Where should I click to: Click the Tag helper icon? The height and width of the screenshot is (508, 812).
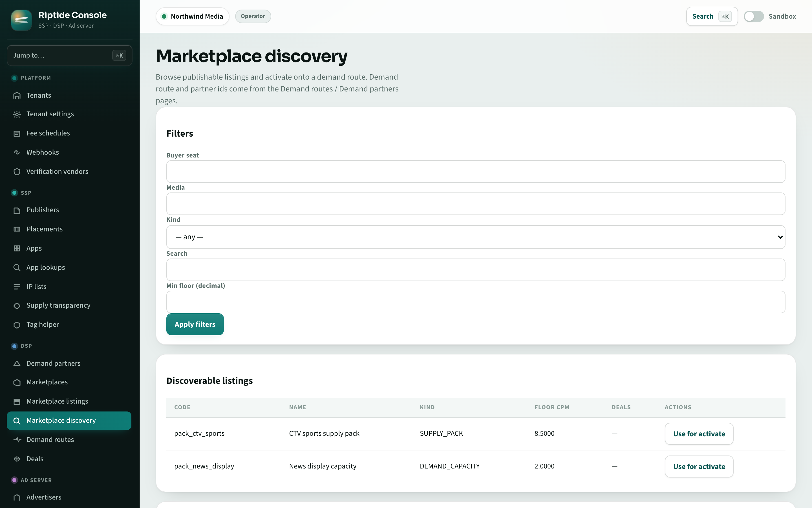pyautogui.click(x=17, y=325)
